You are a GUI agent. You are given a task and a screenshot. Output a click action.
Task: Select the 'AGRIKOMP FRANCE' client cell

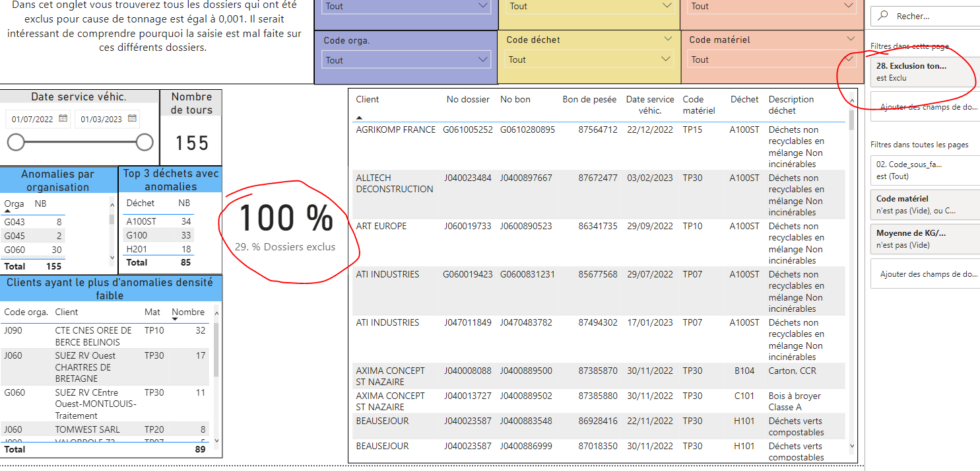[396, 130]
